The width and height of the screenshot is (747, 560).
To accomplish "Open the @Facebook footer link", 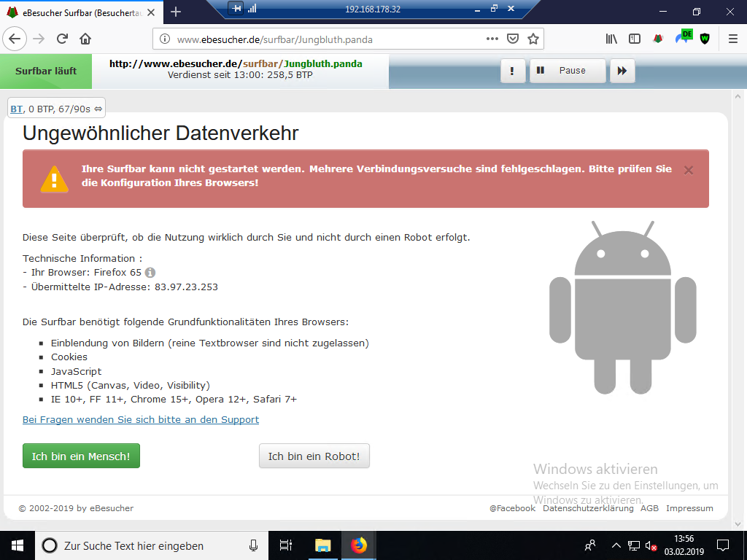I will coord(512,508).
